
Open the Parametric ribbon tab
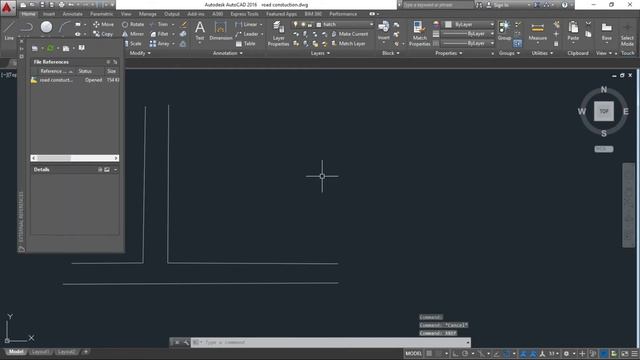(x=102, y=14)
